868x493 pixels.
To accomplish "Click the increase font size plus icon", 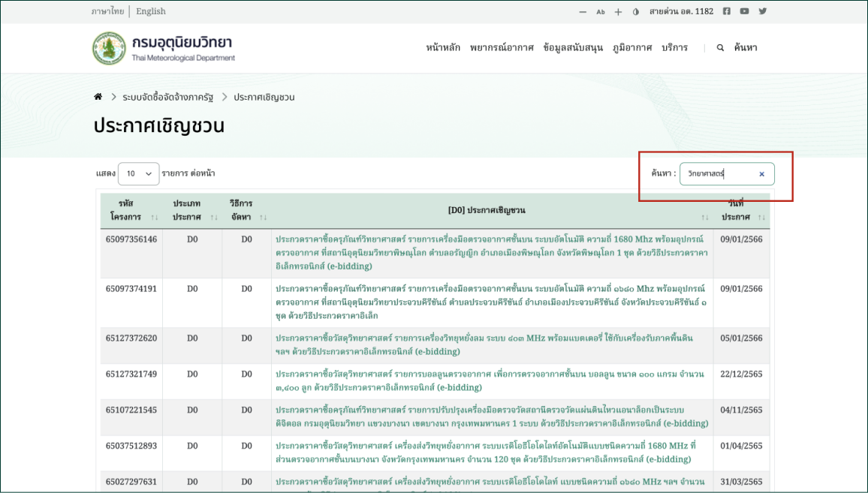I will point(618,12).
